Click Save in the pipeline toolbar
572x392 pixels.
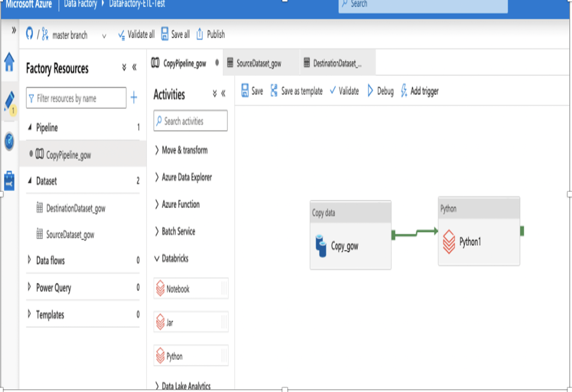pos(252,91)
